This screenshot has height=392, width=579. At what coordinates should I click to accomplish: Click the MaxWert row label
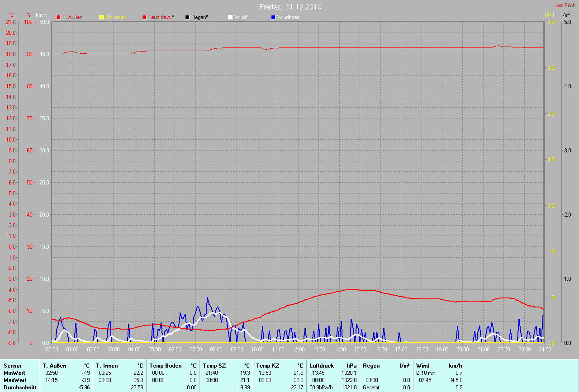14,380
